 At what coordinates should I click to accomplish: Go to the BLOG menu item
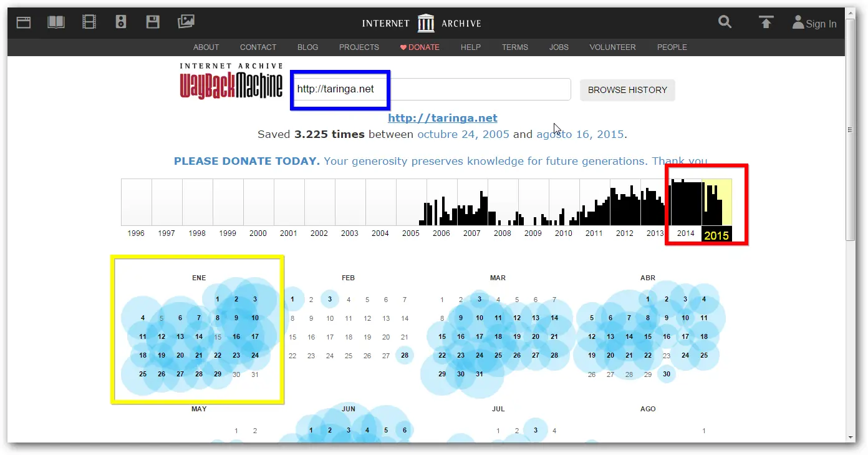308,47
